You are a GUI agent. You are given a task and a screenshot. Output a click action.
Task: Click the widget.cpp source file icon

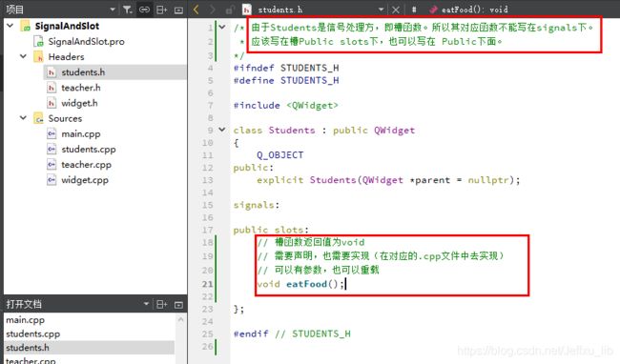(x=52, y=180)
